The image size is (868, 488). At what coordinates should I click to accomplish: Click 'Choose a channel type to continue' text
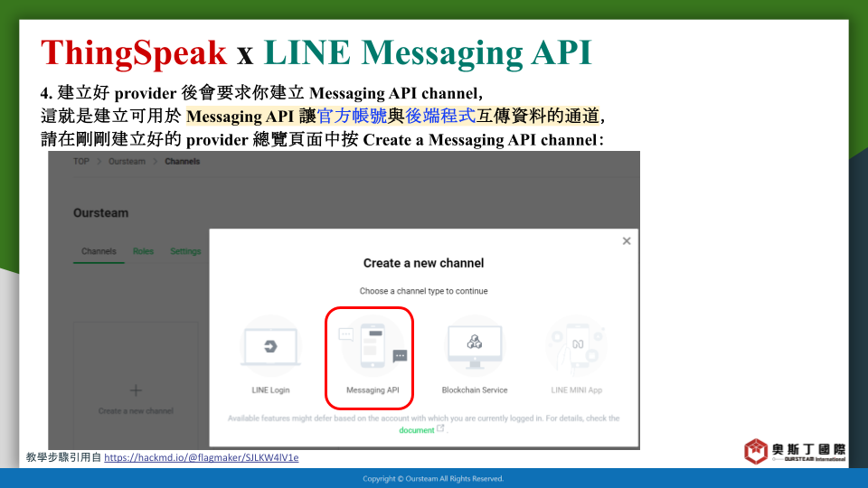pyautogui.click(x=423, y=291)
